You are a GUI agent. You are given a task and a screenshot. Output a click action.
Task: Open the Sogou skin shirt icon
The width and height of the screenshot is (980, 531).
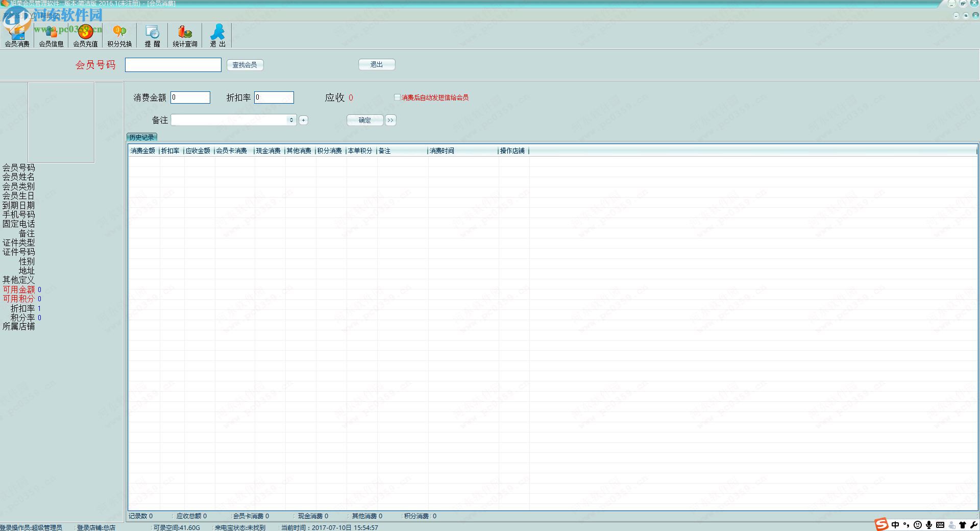[963, 525]
